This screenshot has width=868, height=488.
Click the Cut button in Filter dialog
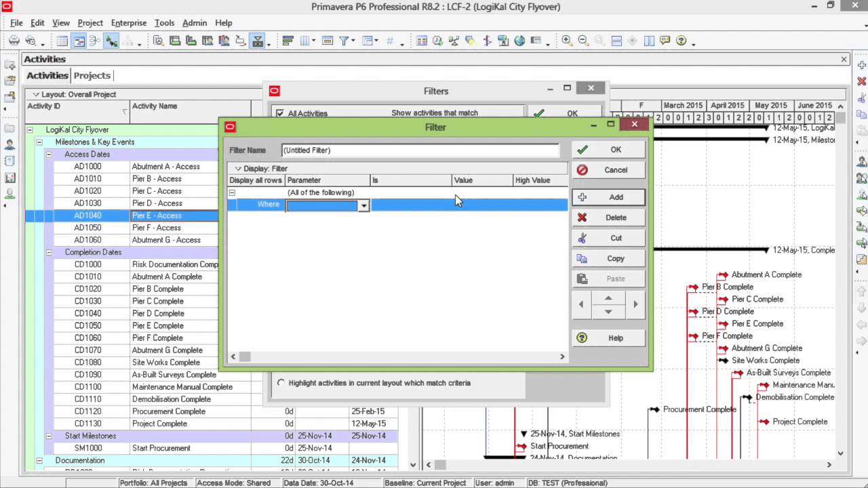click(x=608, y=238)
